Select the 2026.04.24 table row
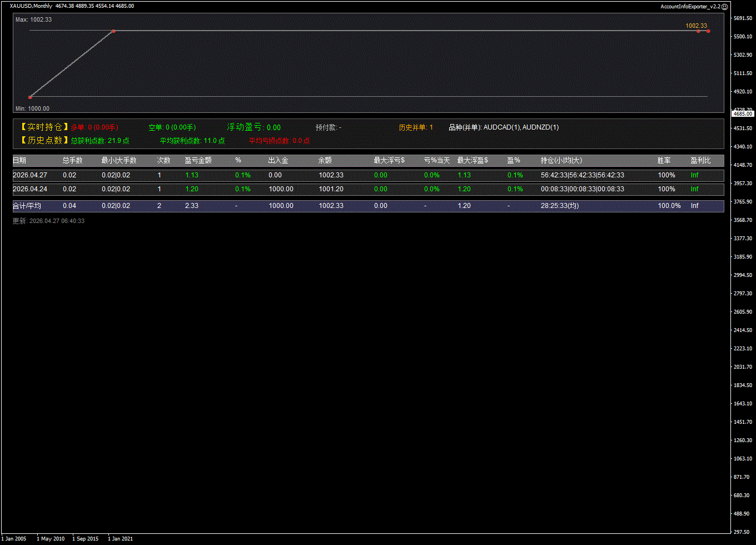Image resolution: width=756 pixels, height=545 pixels. coord(368,189)
